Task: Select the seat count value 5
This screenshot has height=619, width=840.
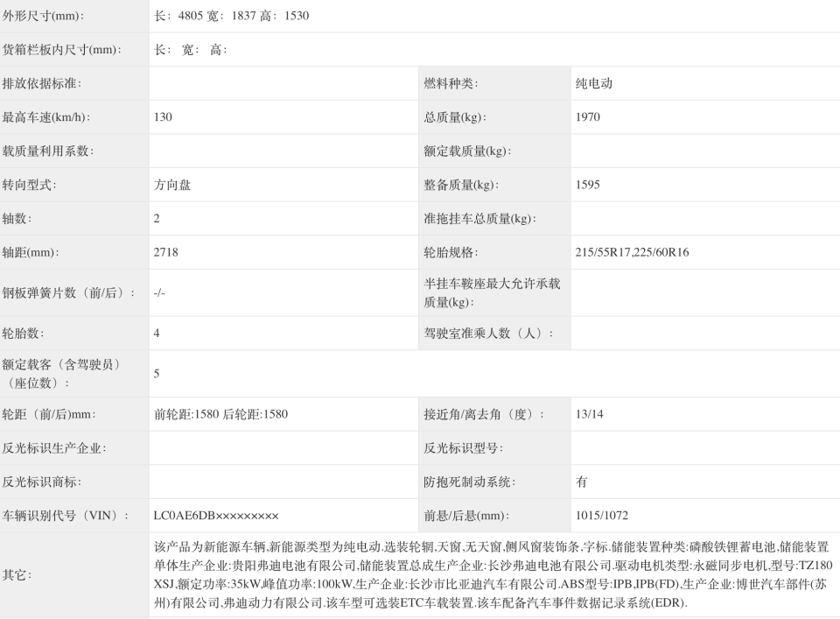Action: [x=157, y=374]
